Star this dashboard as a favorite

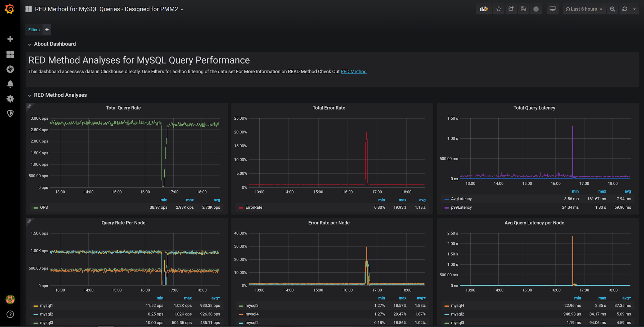[499, 9]
